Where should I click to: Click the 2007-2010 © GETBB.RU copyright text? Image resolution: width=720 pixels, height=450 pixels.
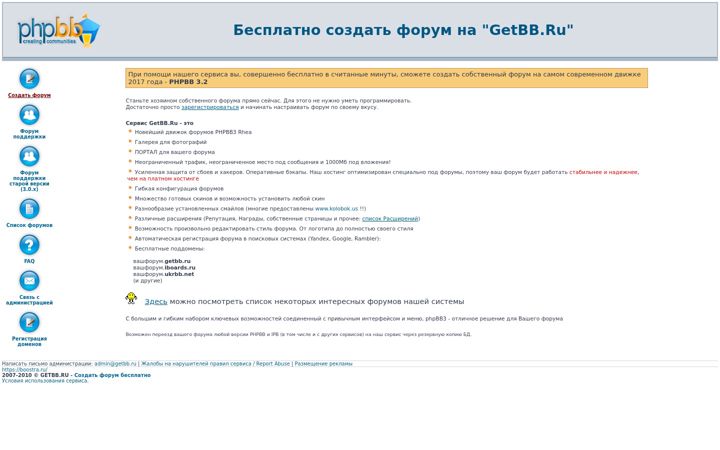35,375
